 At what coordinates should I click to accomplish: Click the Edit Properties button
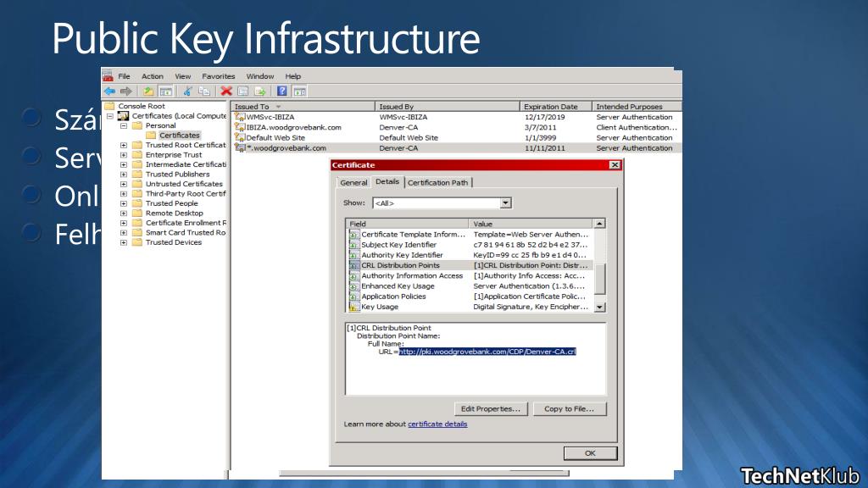pos(491,409)
